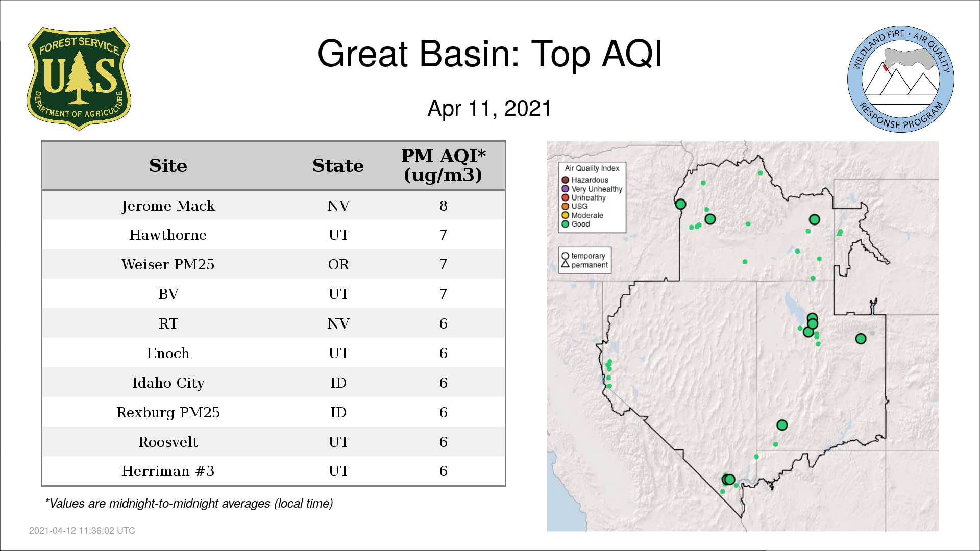Select the 'RT' site cell
Viewport: 980px width, 551px height.
[168, 323]
